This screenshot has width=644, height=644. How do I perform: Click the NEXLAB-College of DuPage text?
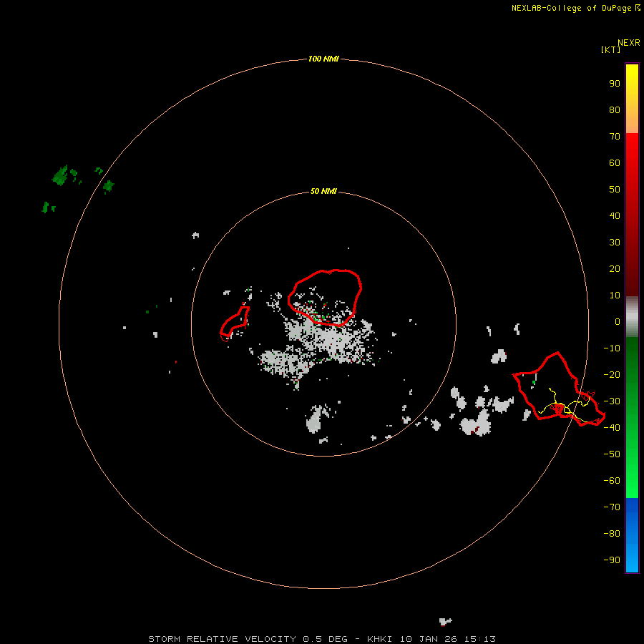point(572,8)
